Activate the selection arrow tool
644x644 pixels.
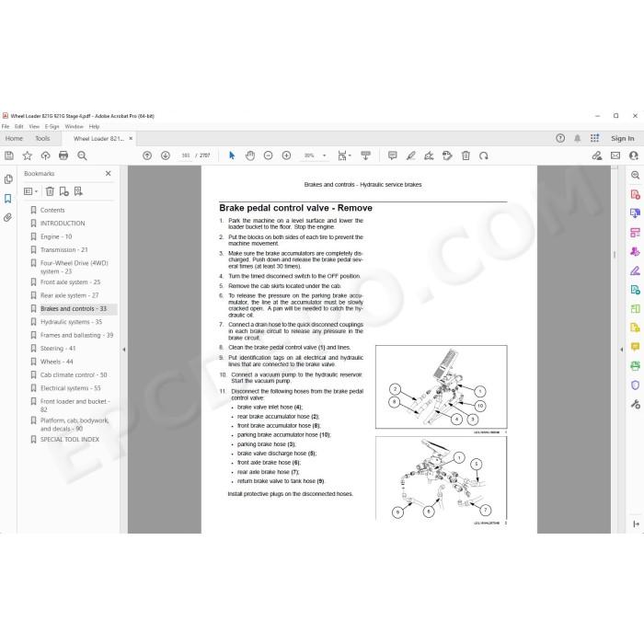pyautogui.click(x=232, y=155)
